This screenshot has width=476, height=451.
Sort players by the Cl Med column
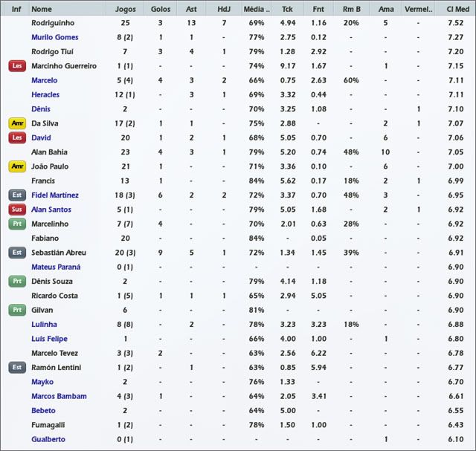[x=455, y=9]
